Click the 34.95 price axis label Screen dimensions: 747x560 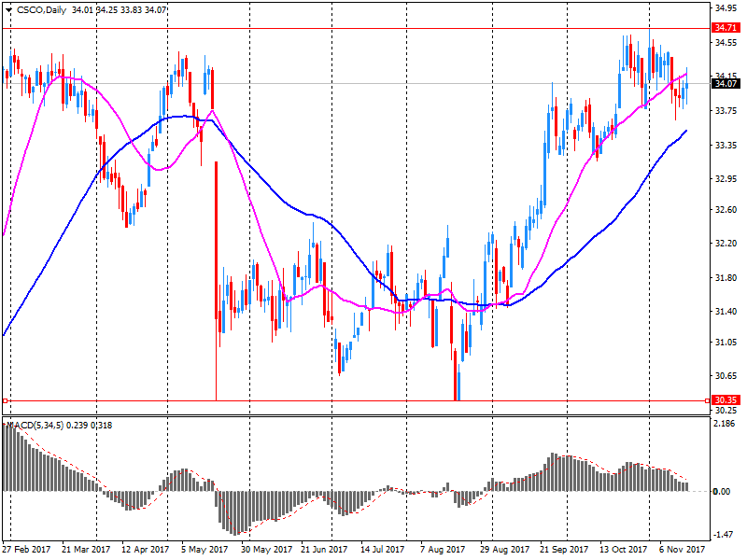[x=726, y=8]
